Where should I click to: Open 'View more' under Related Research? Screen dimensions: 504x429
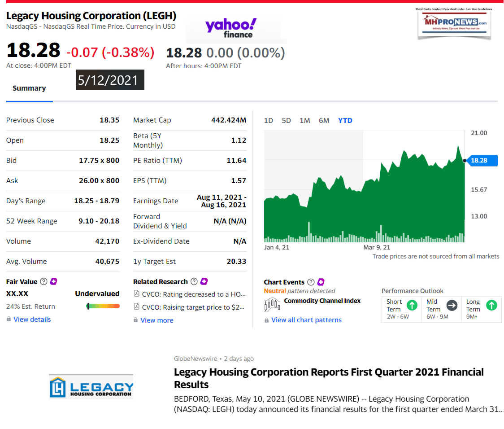click(x=156, y=320)
